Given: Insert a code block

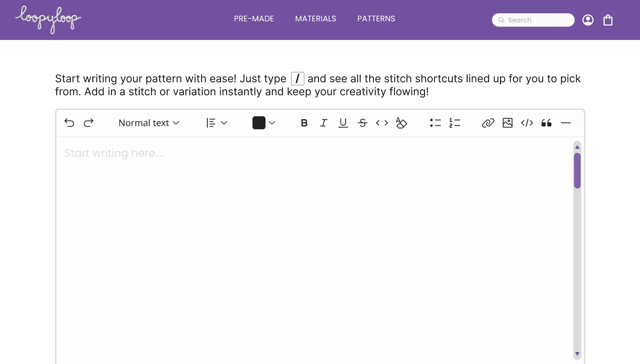Looking at the screenshot, I should [527, 123].
